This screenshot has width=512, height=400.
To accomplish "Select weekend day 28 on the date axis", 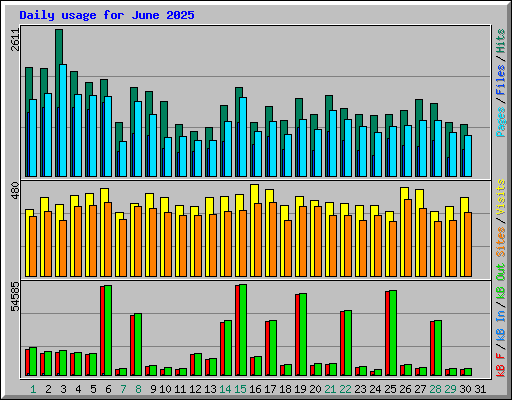I will 435,389.
